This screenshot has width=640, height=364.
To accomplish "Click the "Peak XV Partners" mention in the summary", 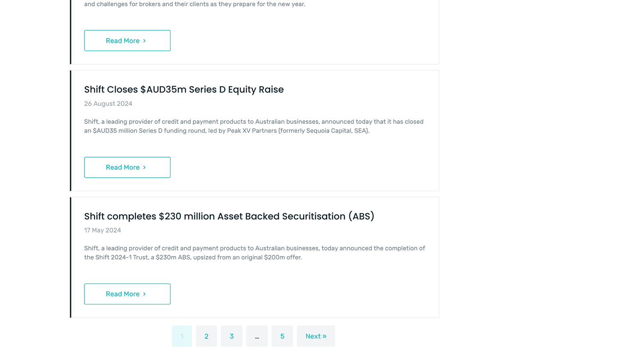I will click(x=251, y=131).
